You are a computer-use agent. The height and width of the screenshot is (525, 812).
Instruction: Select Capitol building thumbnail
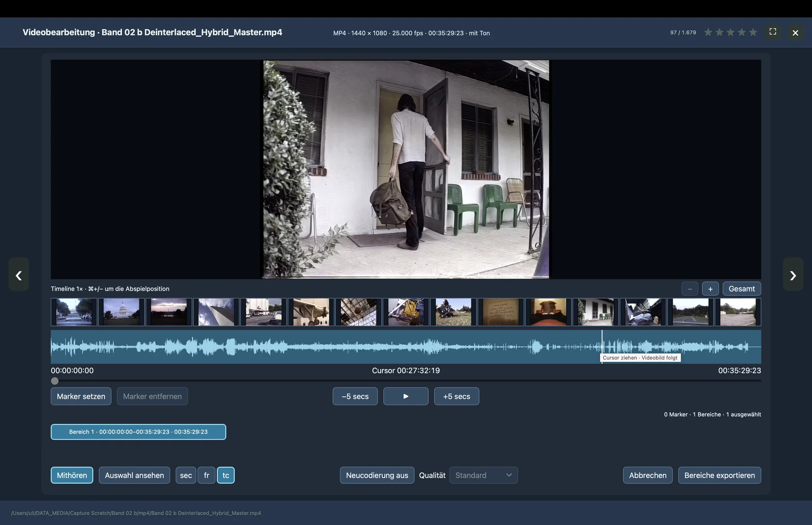(121, 312)
